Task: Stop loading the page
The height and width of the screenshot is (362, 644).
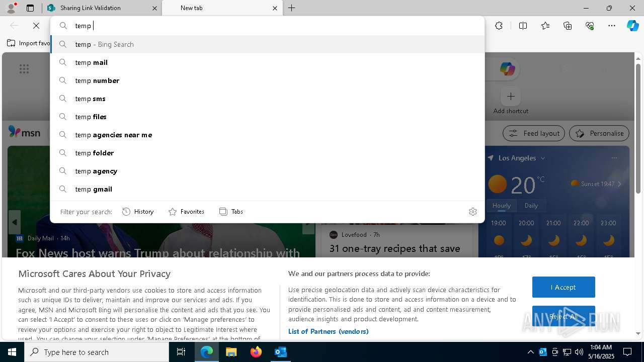Action: pos(36,26)
